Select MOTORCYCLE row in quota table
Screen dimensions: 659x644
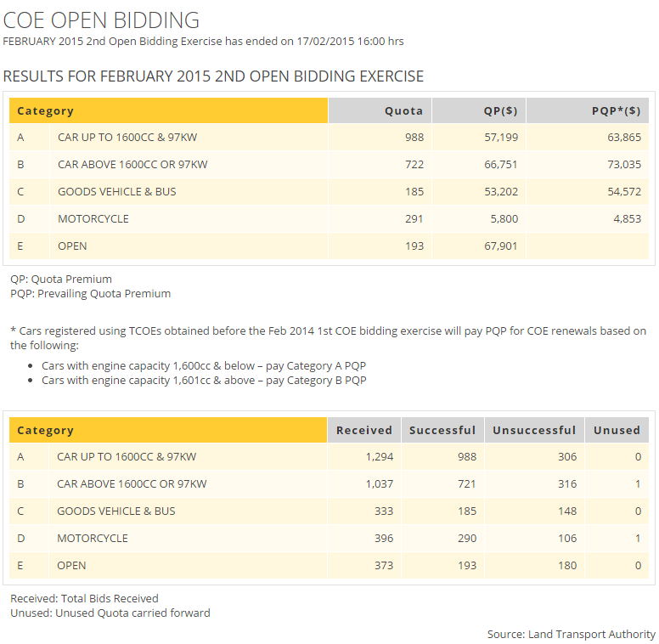[329, 219]
